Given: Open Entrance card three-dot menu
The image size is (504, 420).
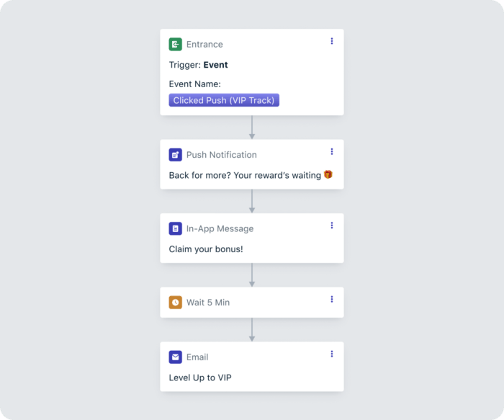Looking at the screenshot, I should [332, 41].
